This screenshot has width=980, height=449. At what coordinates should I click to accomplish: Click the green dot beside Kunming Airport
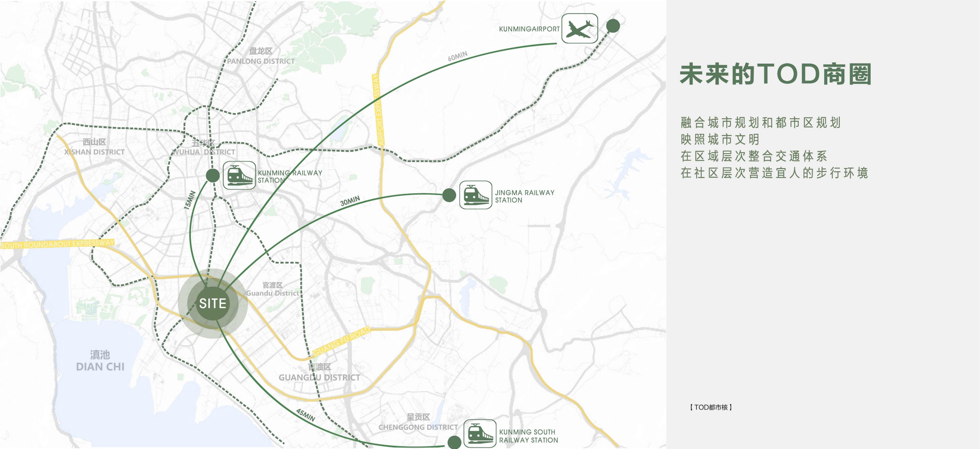pos(613,26)
